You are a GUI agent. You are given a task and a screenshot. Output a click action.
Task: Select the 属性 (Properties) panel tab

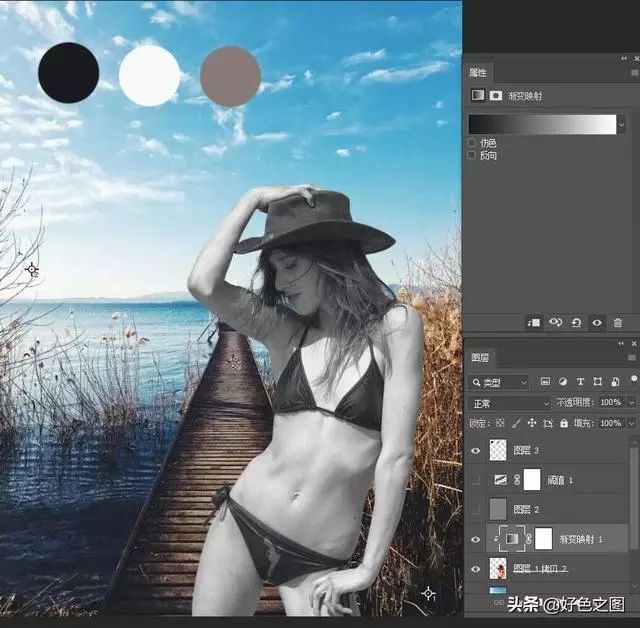tap(479, 73)
